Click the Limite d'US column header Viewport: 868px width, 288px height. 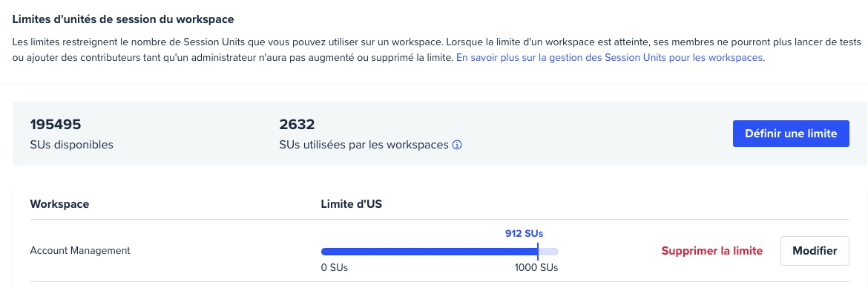click(352, 204)
